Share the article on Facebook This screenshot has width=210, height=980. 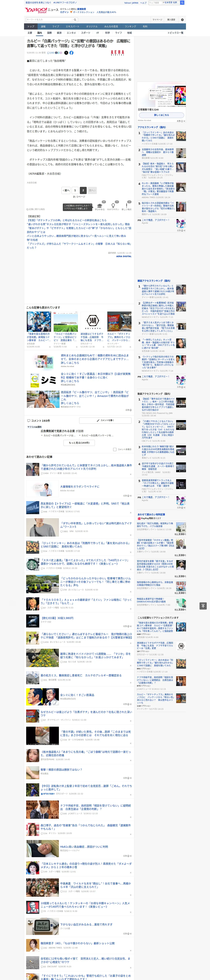tap(71, 53)
